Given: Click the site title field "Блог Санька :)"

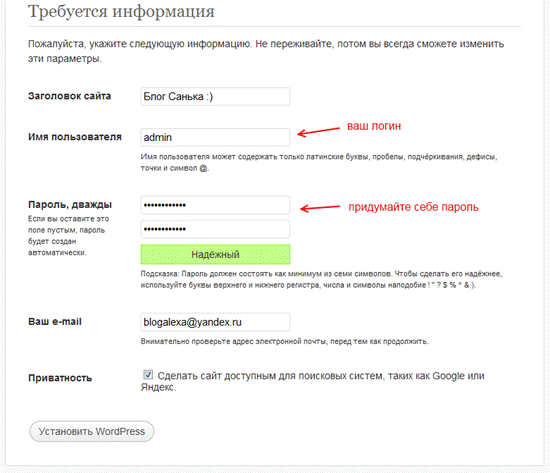Looking at the screenshot, I should click(x=215, y=96).
